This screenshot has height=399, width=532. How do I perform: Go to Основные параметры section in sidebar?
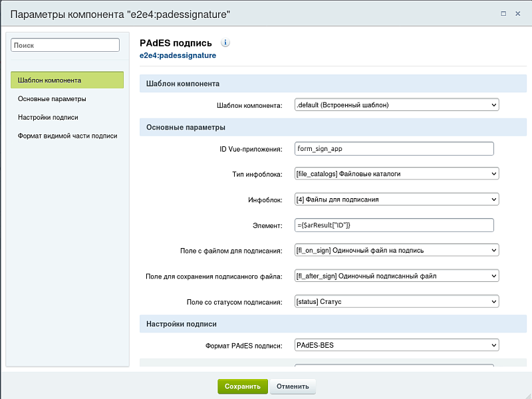pos(52,99)
